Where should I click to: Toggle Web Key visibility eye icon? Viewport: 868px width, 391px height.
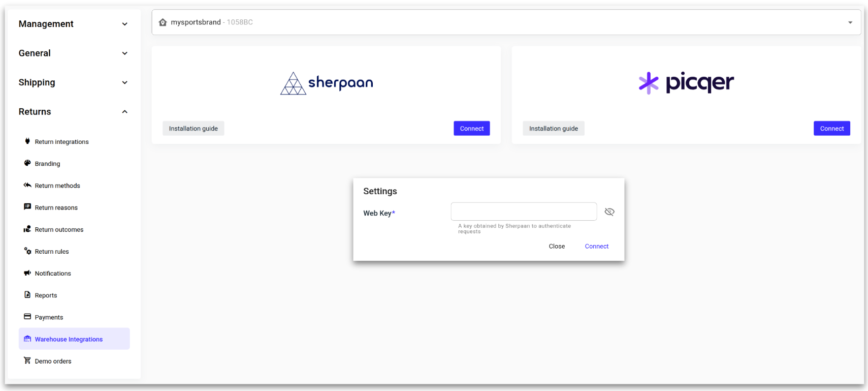coord(609,212)
